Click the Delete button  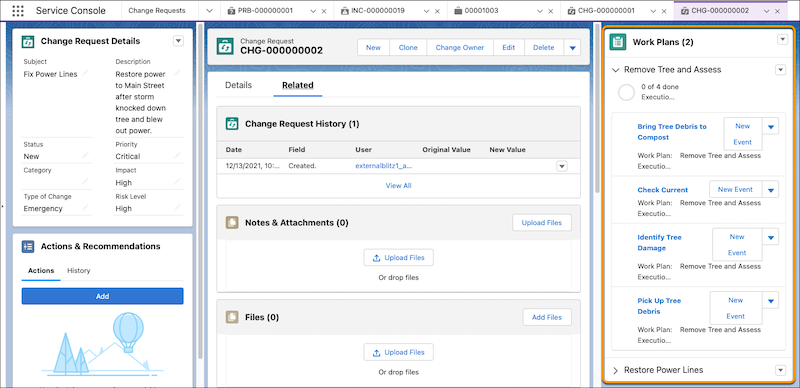click(544, 47)
